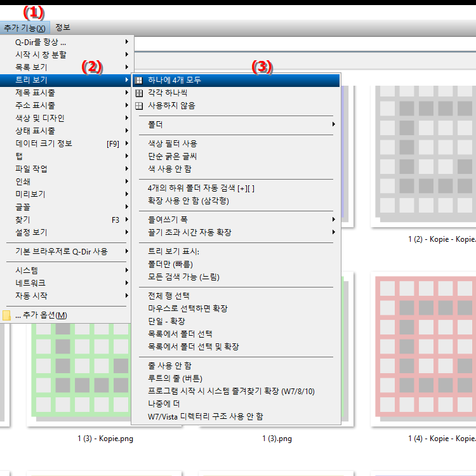
Task: Open the 미리보기 submenu
Action: 65,194
